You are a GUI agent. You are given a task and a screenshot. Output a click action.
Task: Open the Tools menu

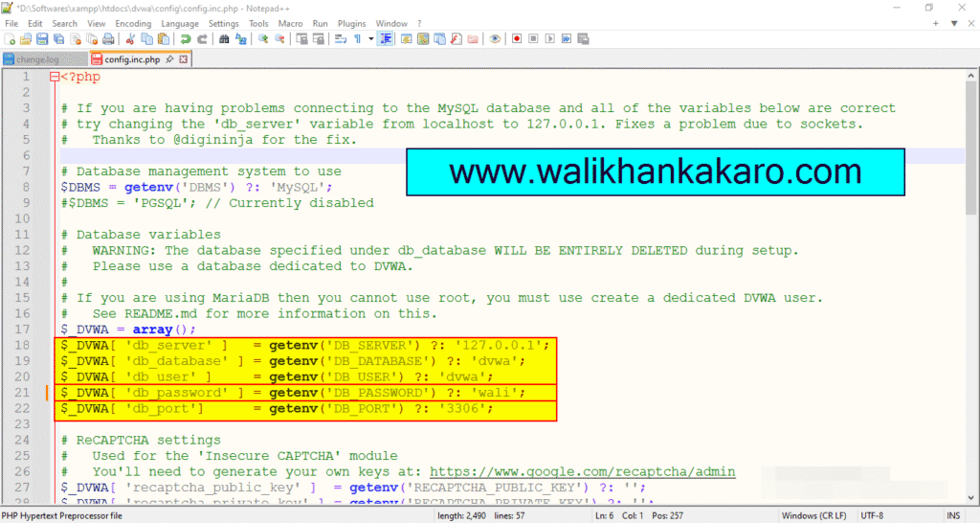[258, 23]
